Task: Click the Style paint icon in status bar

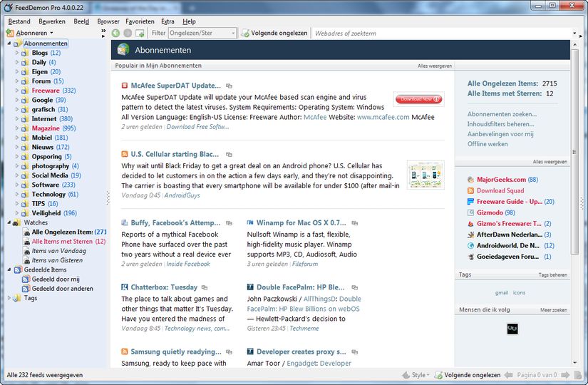Action: (406, 375)
